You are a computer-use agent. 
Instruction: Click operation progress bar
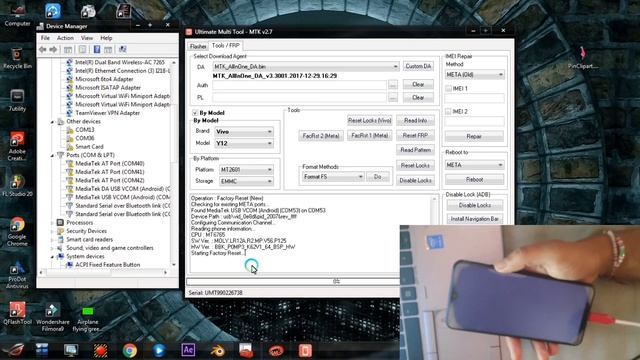tap(293, 281)
